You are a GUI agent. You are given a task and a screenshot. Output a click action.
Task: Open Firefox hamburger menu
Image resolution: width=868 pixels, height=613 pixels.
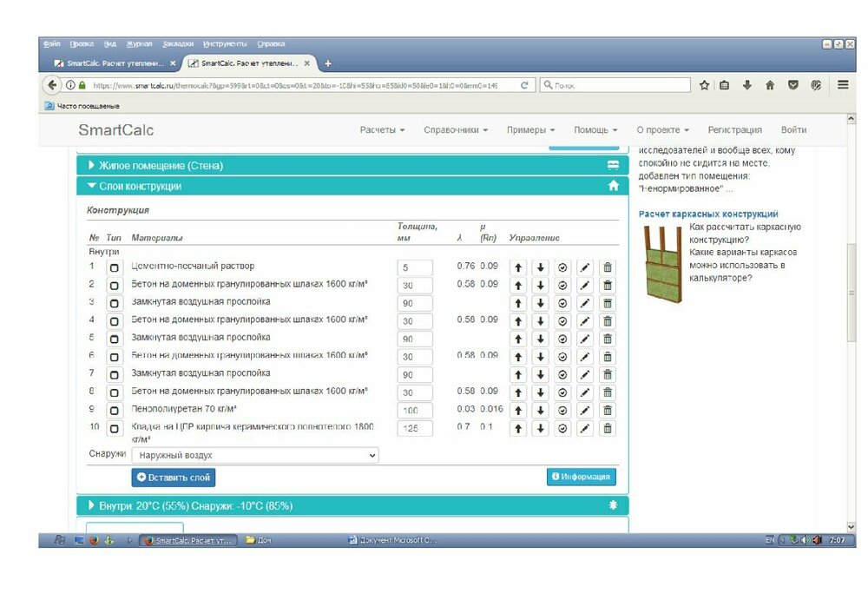(x=843, y=85)
